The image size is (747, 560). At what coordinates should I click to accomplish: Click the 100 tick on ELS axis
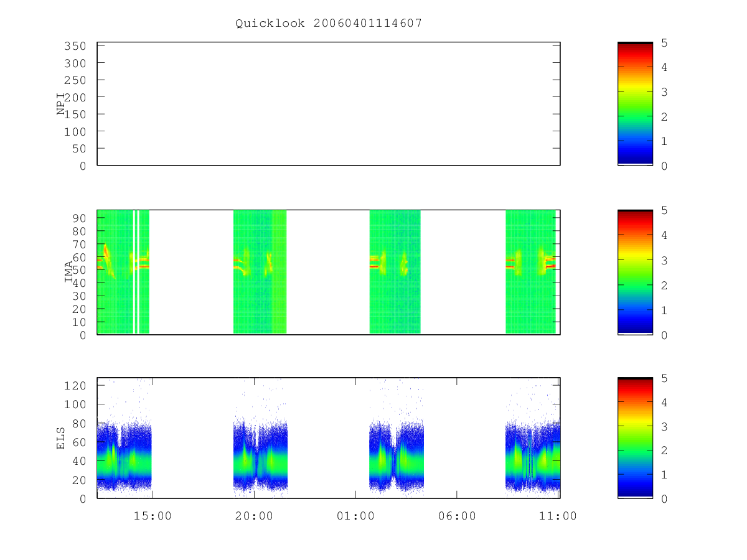75,404
